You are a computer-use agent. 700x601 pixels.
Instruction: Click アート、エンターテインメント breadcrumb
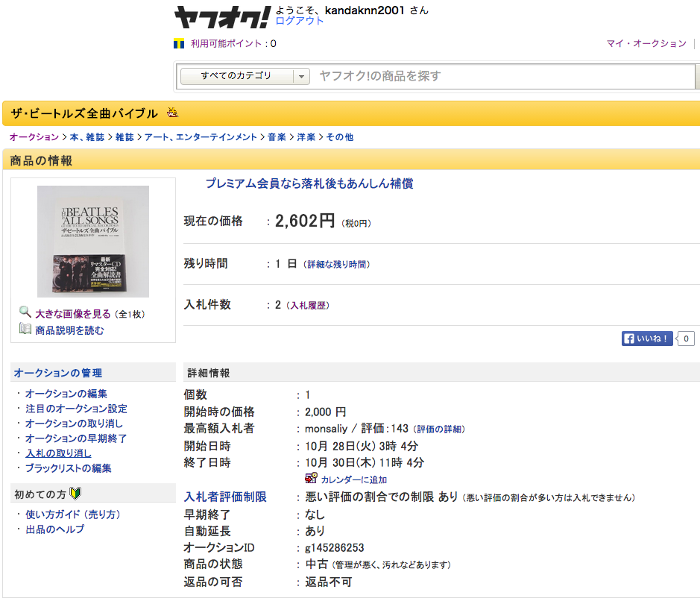pos(201,137)
